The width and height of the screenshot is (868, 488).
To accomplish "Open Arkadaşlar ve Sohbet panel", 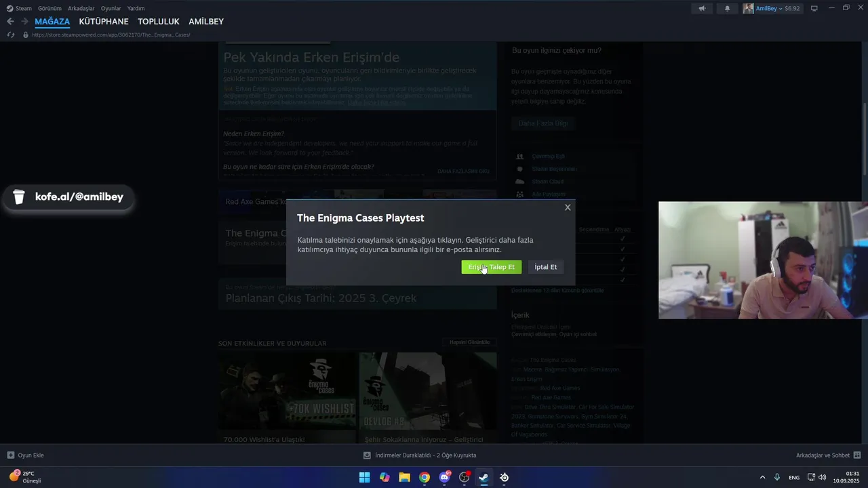I will coord(829,455).
